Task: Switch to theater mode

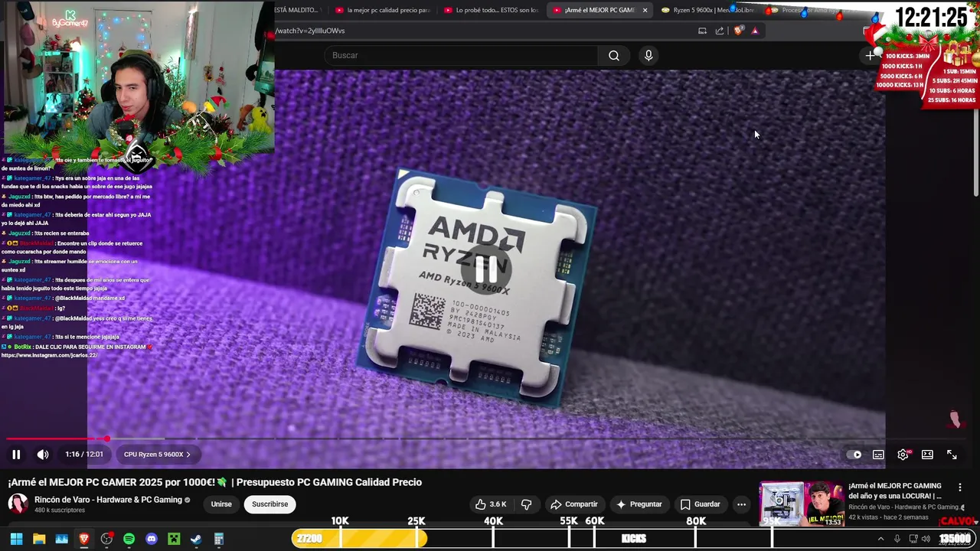Action: click(x=927, y=455)
